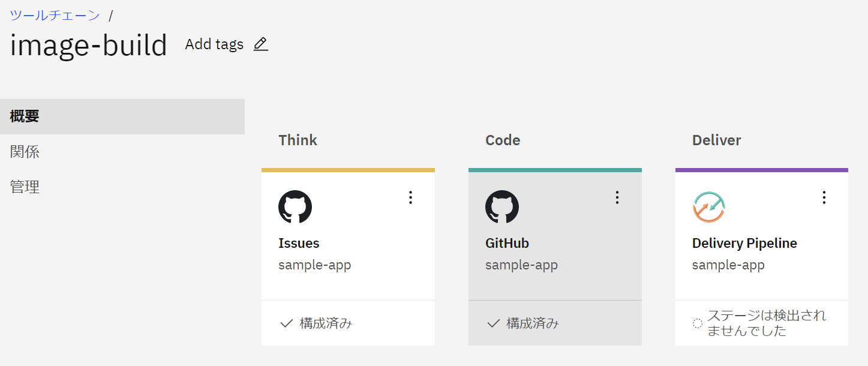Click sample-app under GitHub

point(521,265)
